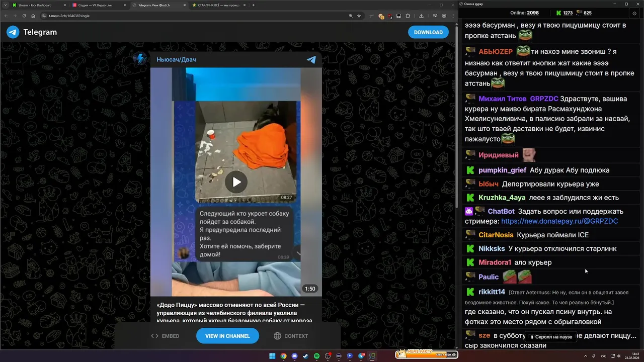Viewport: 644px width, 362px height.
Task: Click the username Nikksks in chat
Action: pos(492,248)
